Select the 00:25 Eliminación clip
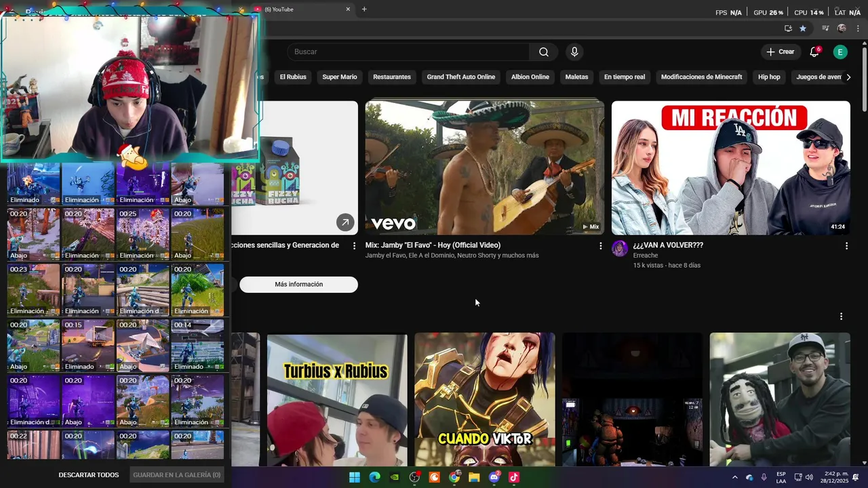Screen dimensions: 868x488 [x=142, y=234]
